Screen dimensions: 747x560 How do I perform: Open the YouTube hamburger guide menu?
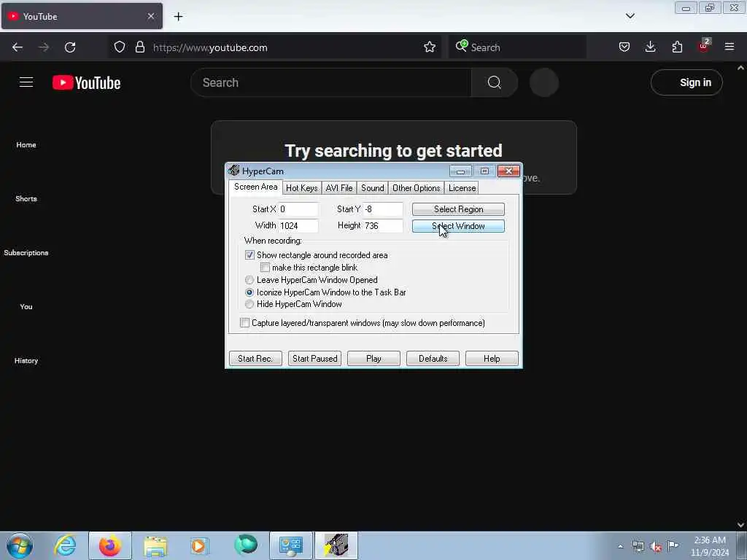tap(26, 82)
